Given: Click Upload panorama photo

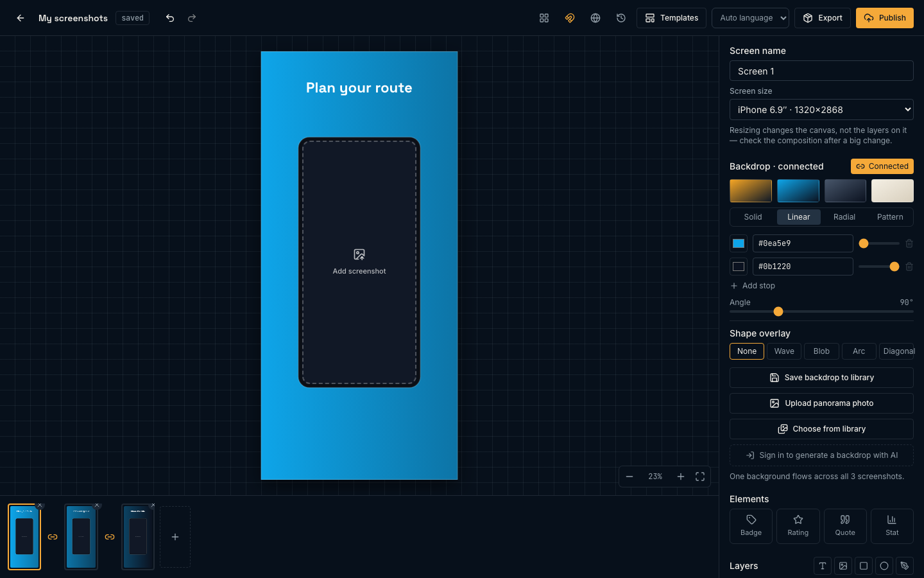Looking at the screenshot, I should click(x=821, y=403).
